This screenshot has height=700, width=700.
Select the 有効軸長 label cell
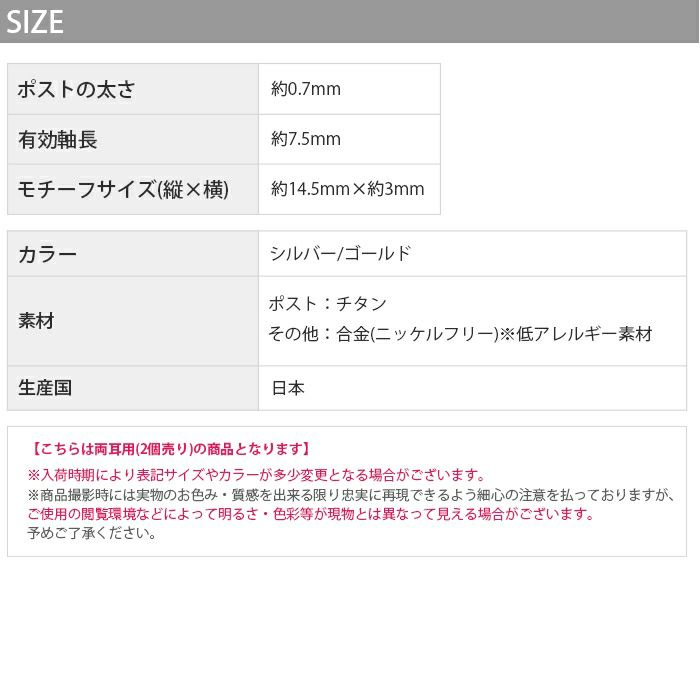point(133,139)
